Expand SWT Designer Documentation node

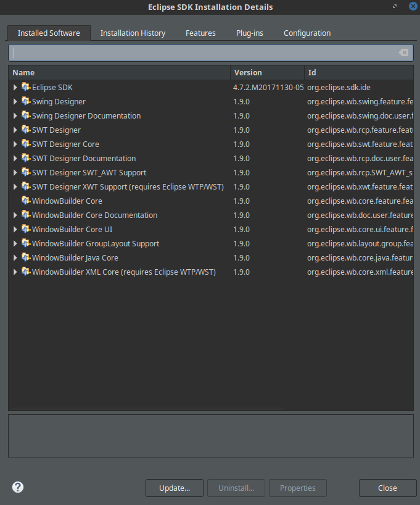pyautogui.click(x=15, y=158)
